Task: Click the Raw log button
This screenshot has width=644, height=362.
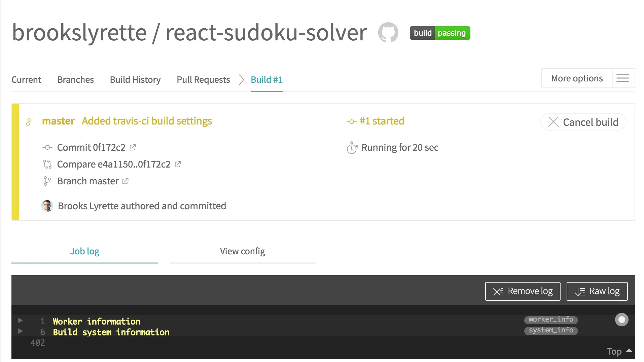Action: pos(597,291)
